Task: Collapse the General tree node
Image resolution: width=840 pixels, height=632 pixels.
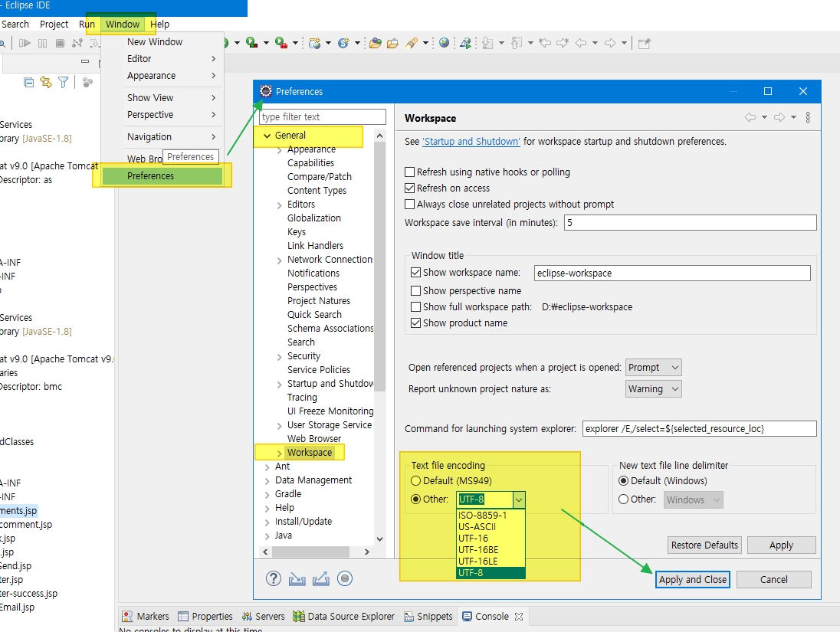Action: coord(267,136)
